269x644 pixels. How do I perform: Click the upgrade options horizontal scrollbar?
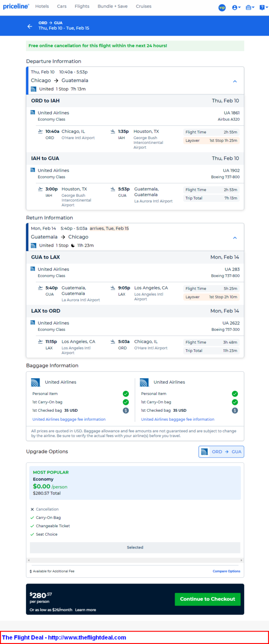(135, 560)
